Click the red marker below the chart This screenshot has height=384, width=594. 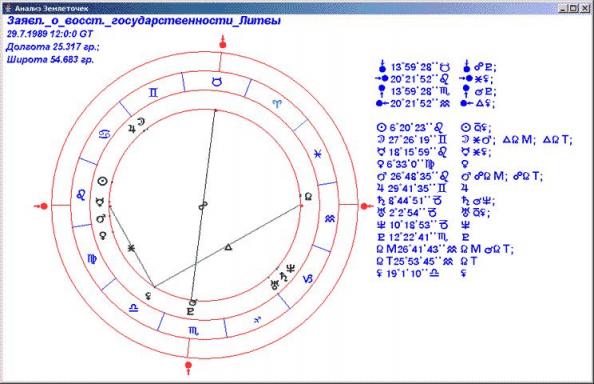188,368
